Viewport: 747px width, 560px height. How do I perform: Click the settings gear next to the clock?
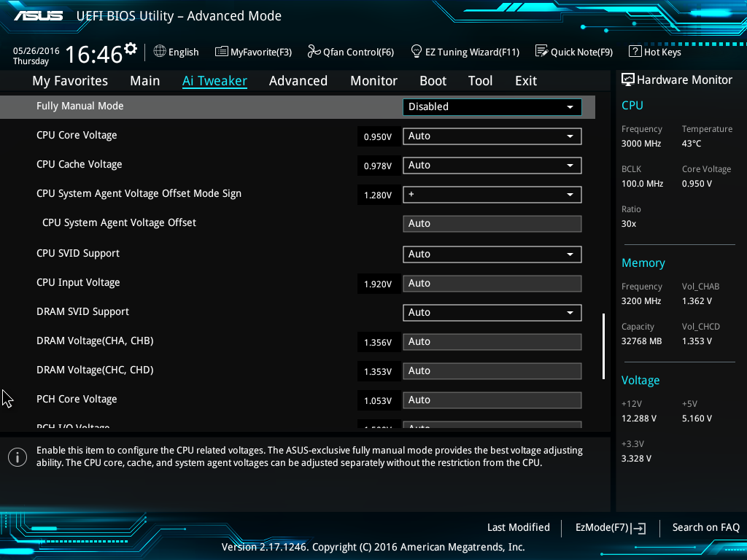131,49
